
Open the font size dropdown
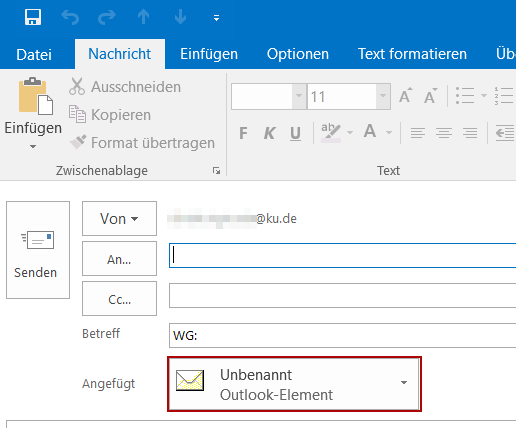(383, 96)
